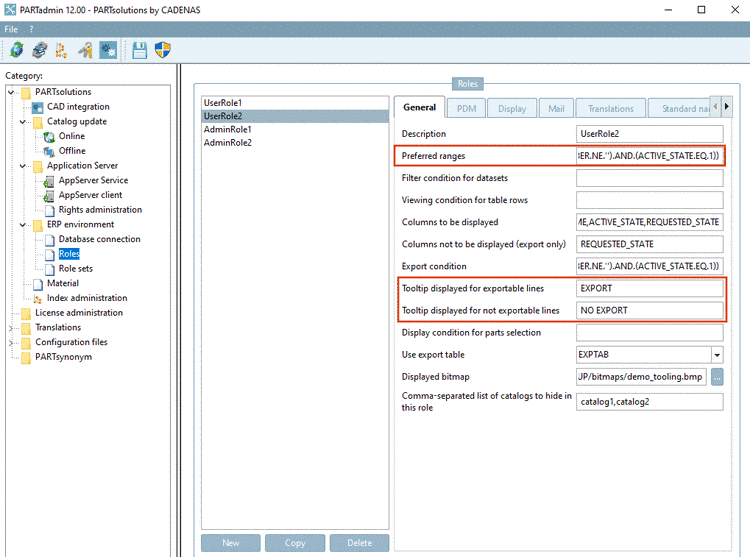Click the floppy disk save icon
Screen dimensions: 750x557
[x=139, y=50]
